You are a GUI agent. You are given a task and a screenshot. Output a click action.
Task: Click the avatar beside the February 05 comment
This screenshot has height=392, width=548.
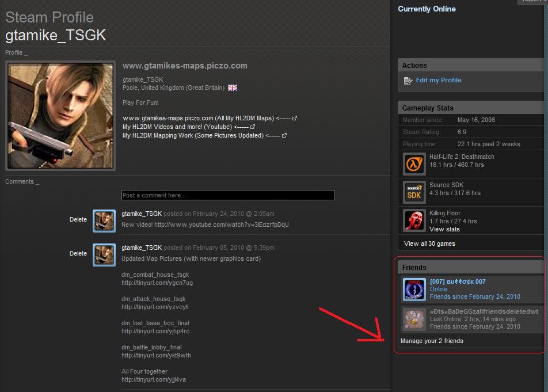point(104,254)
